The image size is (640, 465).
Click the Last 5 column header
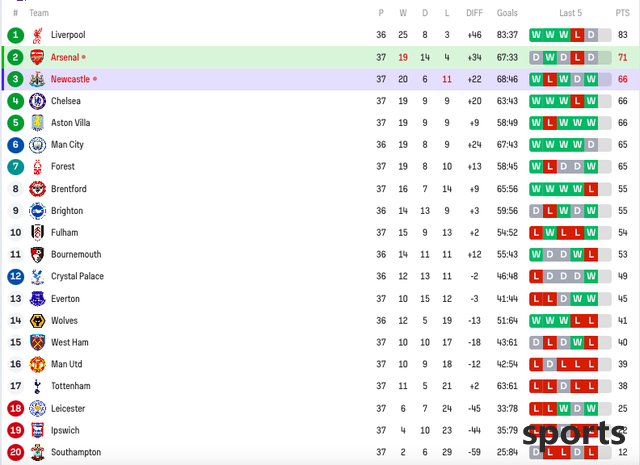click(x=570, y=13)
